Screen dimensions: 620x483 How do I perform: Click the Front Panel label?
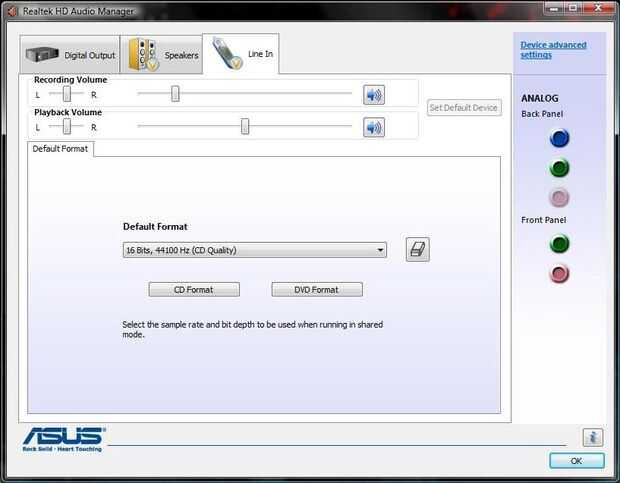[x=543, y=220]
